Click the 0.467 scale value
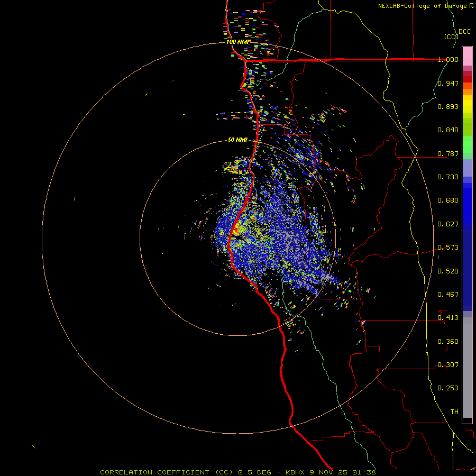 coord(448,295)
